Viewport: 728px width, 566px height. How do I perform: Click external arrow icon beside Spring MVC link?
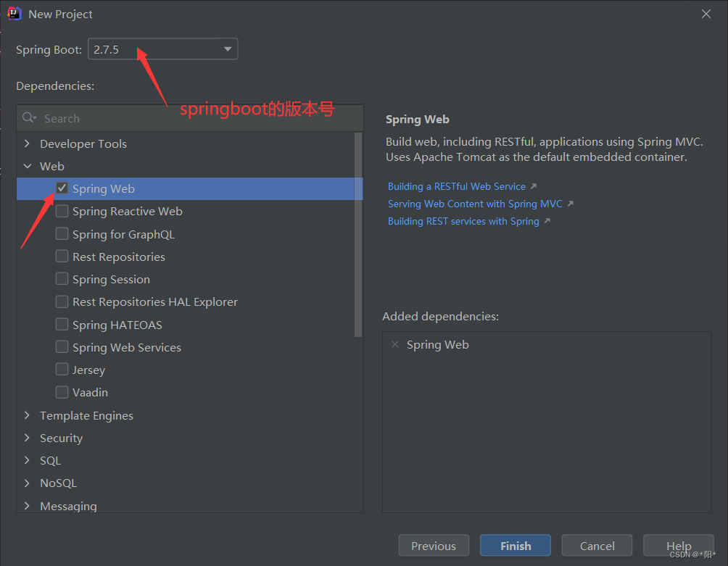tap(571, 204)
